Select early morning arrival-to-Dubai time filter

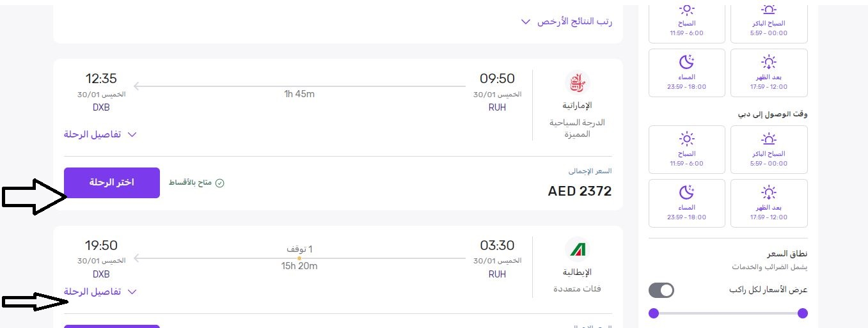point(769,149)
